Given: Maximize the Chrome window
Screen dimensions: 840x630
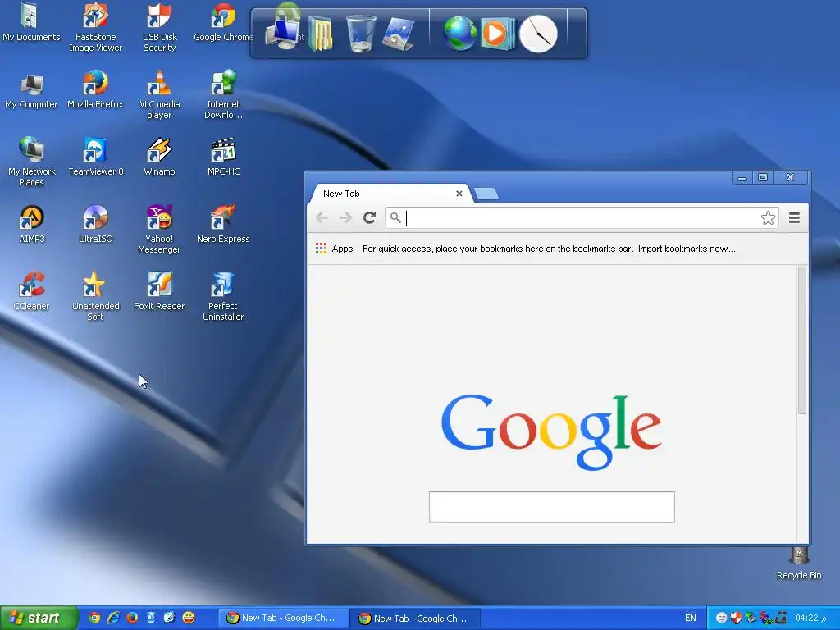Looking at the screenshot, I should (763, 177).
